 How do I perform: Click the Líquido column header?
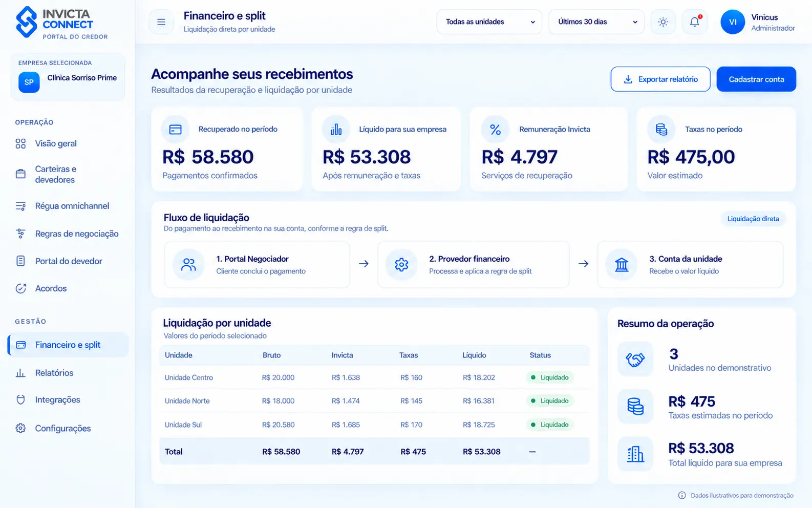[474, 355]
